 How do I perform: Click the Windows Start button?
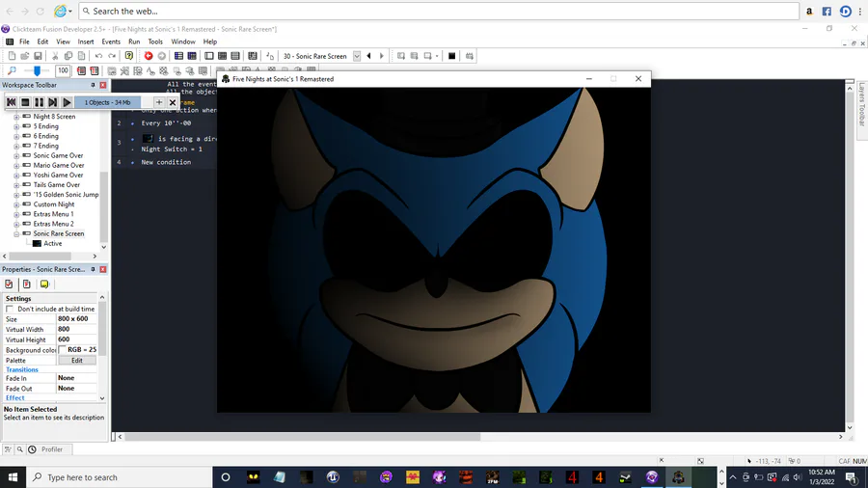13,477
